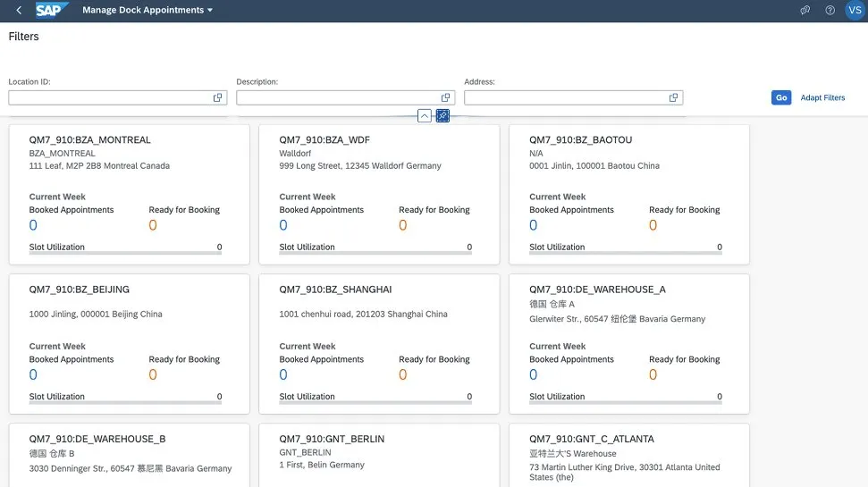
Task: Click the Slot Utilization bar on BZA_WDF card
Action: (375, 254)
